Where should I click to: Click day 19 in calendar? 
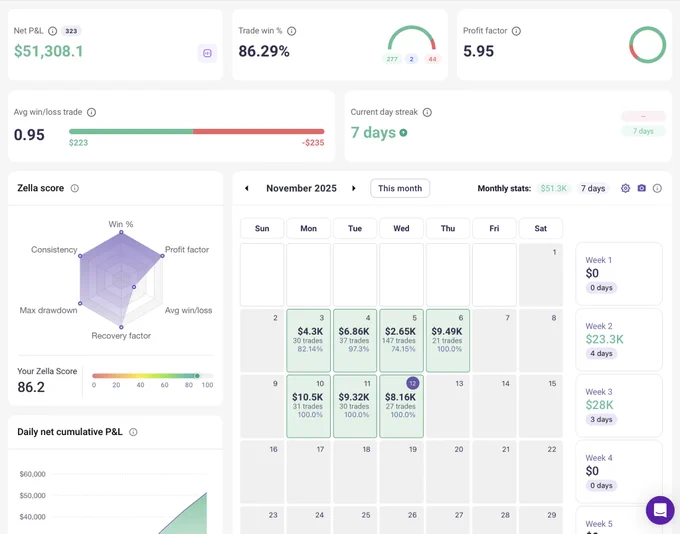pos(401,472)
